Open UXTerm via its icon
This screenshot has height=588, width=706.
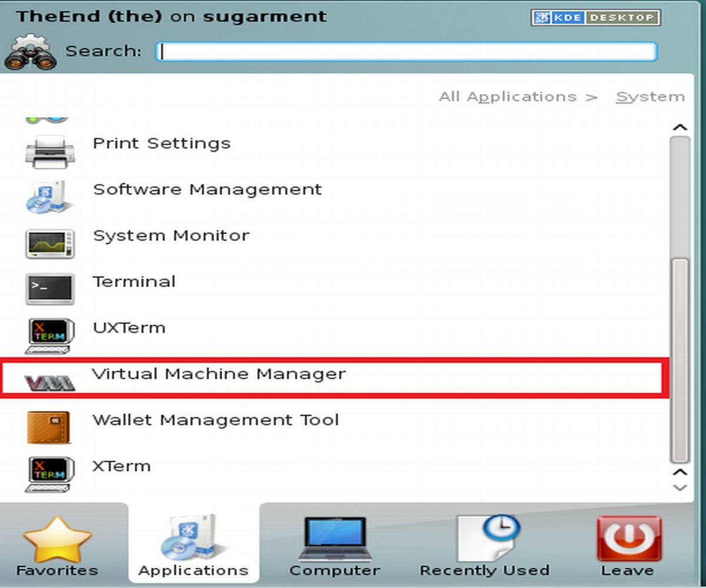[x=50, y=335]
